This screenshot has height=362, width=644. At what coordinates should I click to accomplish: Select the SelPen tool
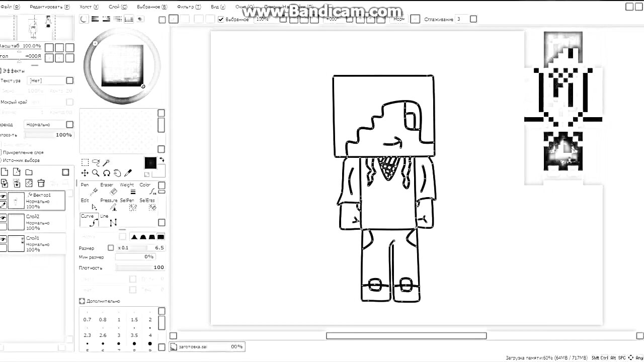(128, 204)
